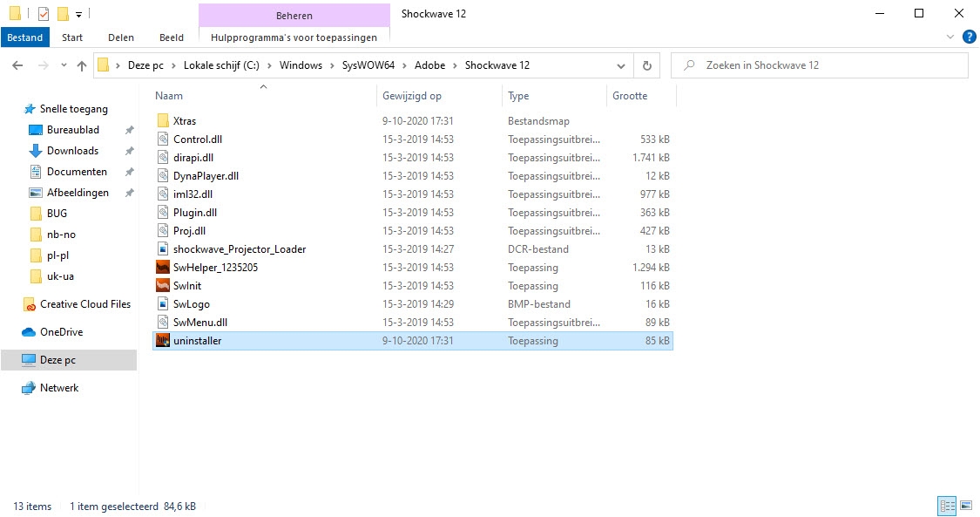Click the 1.741 kB size of dirapi.dll
The image size is (980, 517).
coord(651,158)
